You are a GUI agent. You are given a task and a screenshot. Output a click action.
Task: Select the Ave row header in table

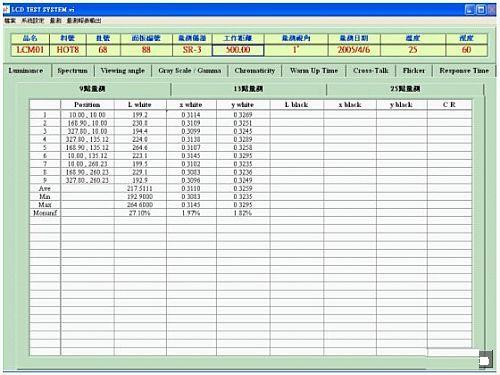[x=45, y=188]
